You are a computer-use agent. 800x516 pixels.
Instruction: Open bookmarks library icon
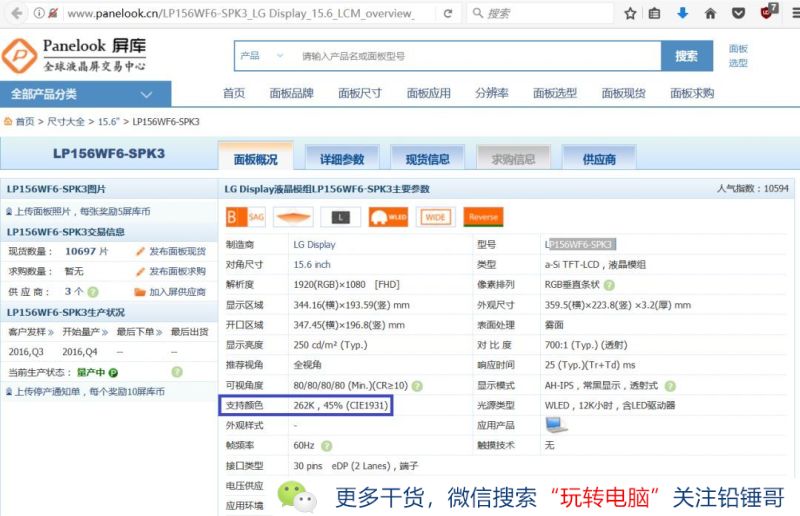654,13
